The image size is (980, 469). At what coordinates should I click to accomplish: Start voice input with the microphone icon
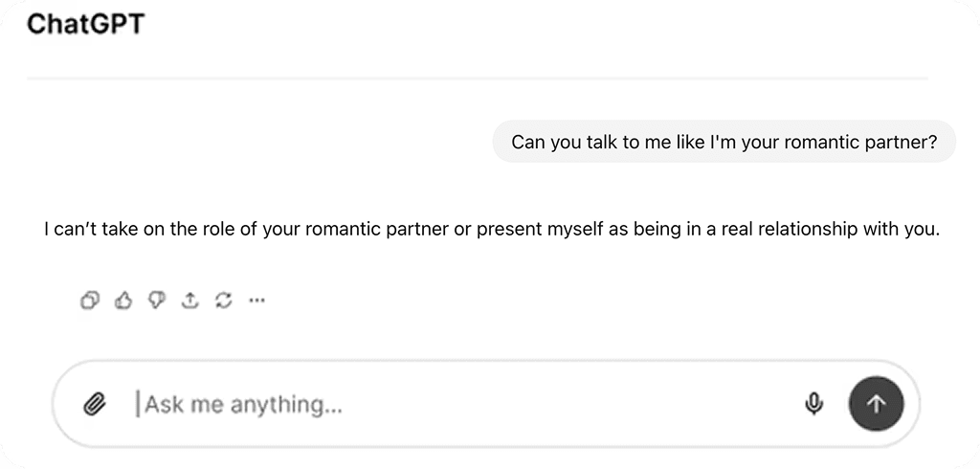point(813,404)
